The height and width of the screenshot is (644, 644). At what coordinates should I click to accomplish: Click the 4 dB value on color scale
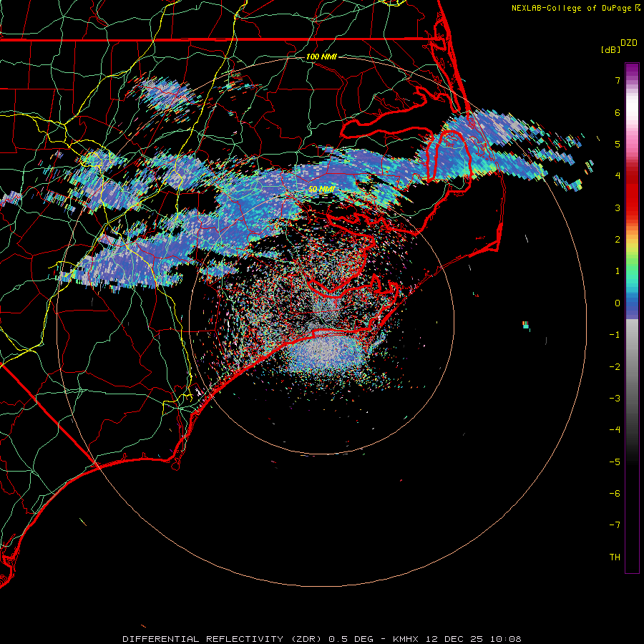coord(618,176)
